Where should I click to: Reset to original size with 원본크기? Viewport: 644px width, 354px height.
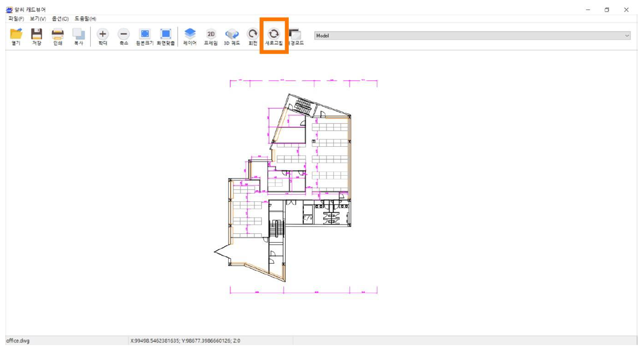(x=145, y=36)
